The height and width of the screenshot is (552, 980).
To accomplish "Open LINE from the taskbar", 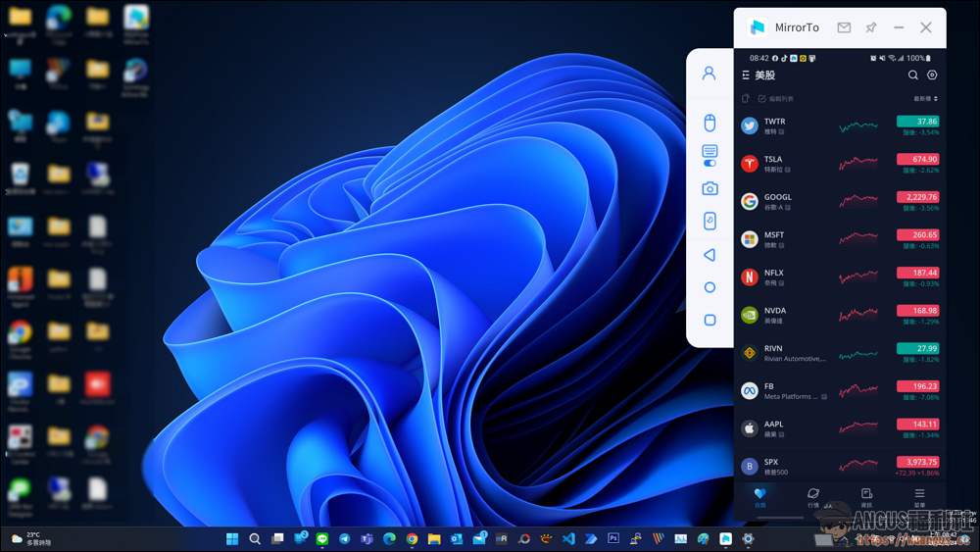I will point(321,539).
